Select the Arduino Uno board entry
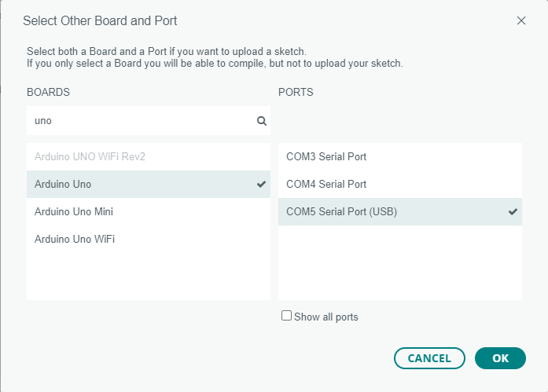 tap(63, 185)
